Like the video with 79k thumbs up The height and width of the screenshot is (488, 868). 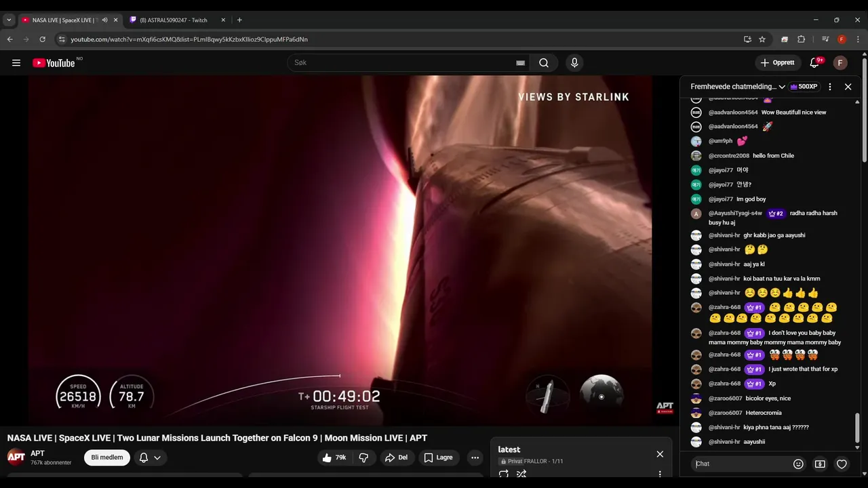coord(334,457)
